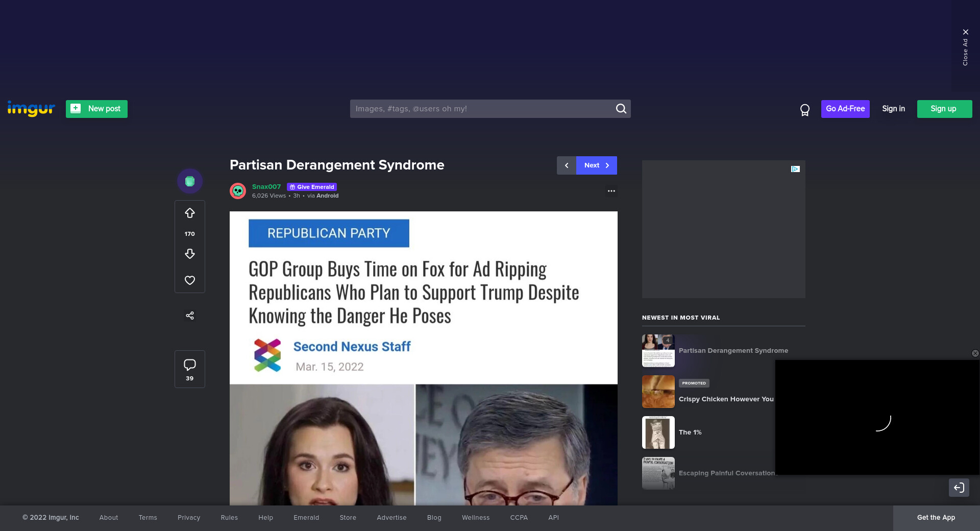The image size is (980, 531).
Task: Open 'The 1%' post thumbnail
Action: point(658,432)
